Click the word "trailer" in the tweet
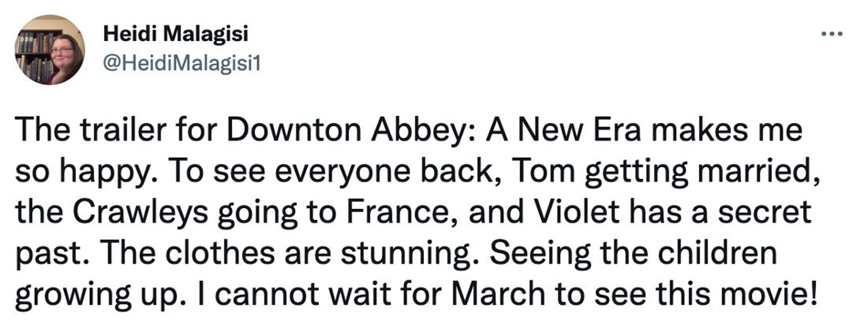The image size is (868, 324). (x=123, y=131)
